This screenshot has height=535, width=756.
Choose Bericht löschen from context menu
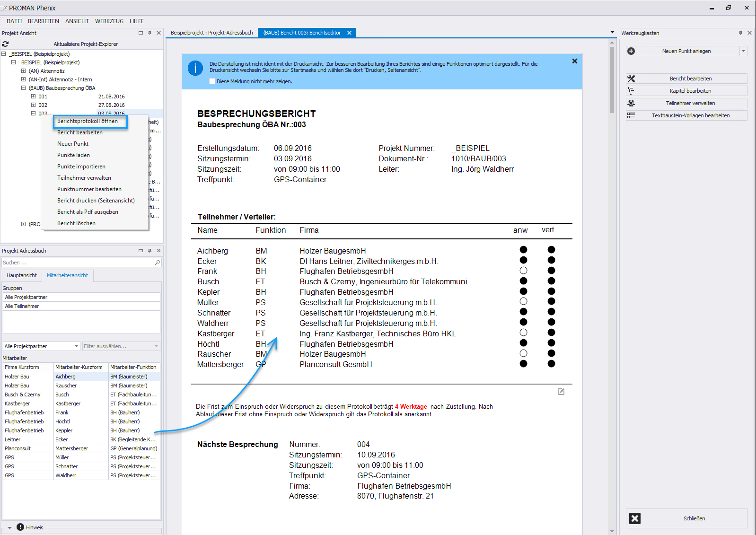[76, 223]
